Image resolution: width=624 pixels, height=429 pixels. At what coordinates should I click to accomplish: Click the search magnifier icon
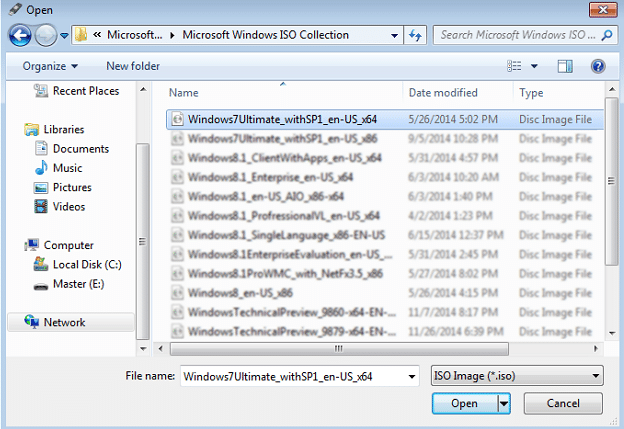tap(607, 35)
